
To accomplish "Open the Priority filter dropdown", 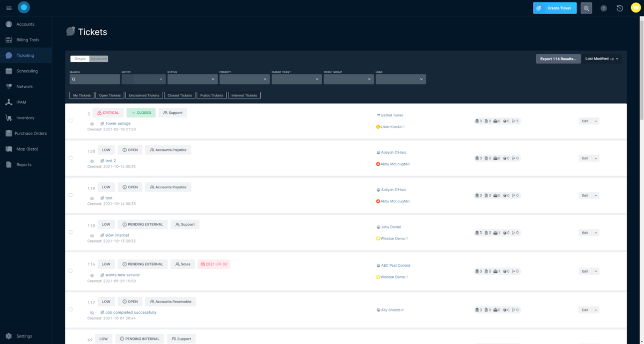I will point(245,79).
